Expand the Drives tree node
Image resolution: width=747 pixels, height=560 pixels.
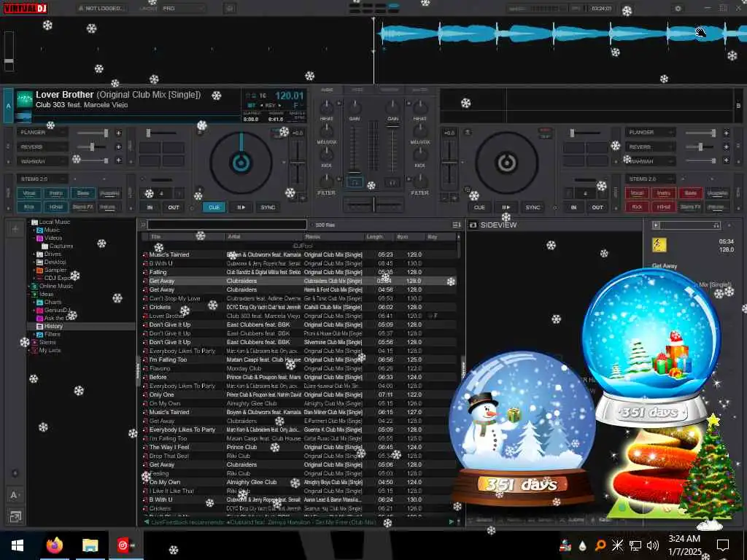(34, 254)
